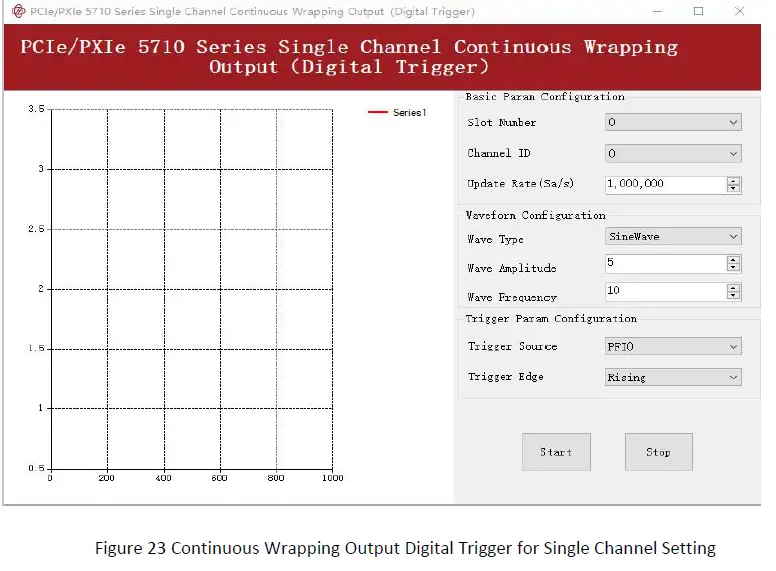
Task: Open the Trigger Edge Rising dropdown
Action: (673, 377)
